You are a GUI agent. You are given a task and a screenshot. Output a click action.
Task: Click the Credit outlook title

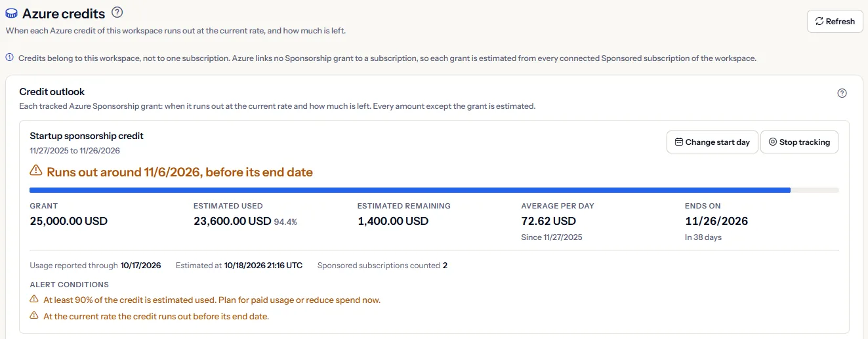pos(52,92)
